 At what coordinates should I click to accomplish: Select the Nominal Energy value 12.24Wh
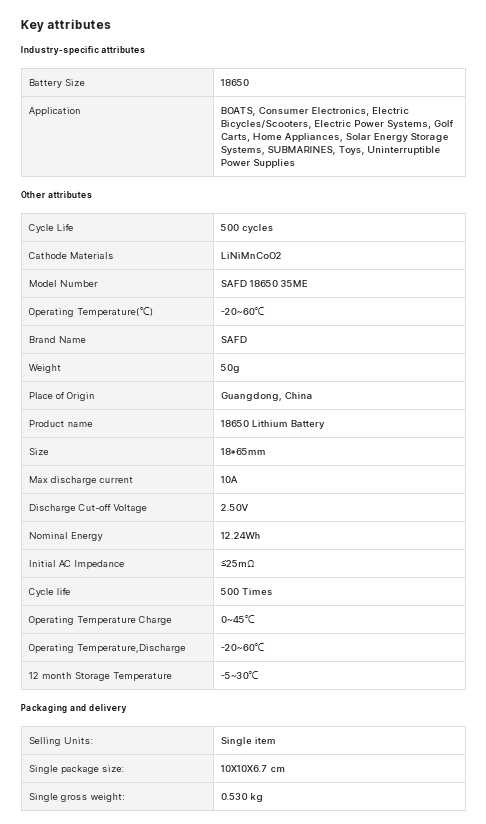click(240, 535)
